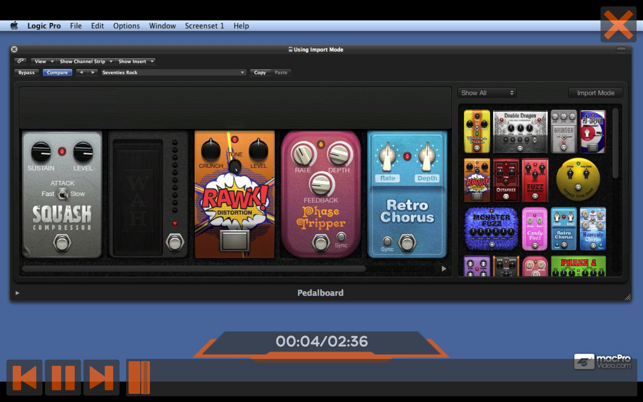Click the pedalboard horizontal scrollbar
643x402 pixels.
point(194,269)
